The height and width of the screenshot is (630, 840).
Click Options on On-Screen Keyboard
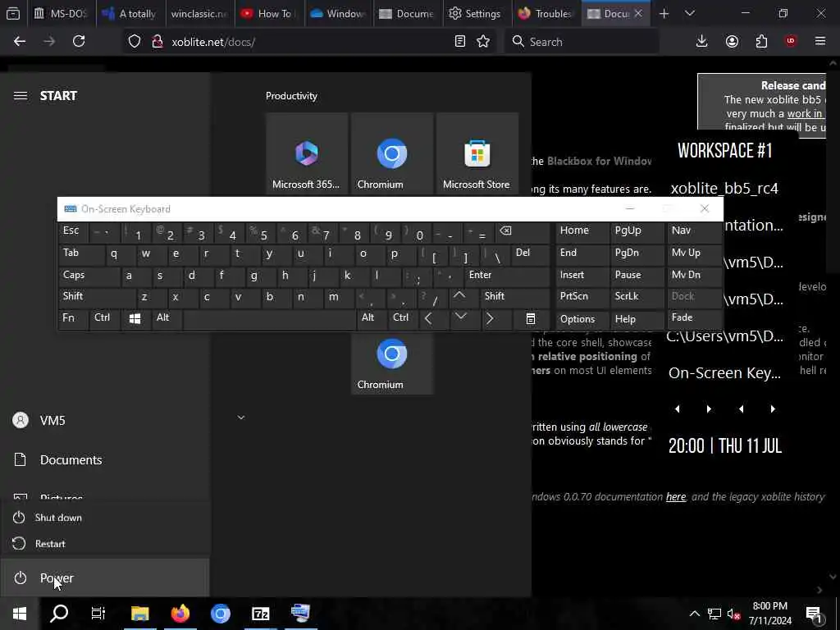[x=582, y=319]
